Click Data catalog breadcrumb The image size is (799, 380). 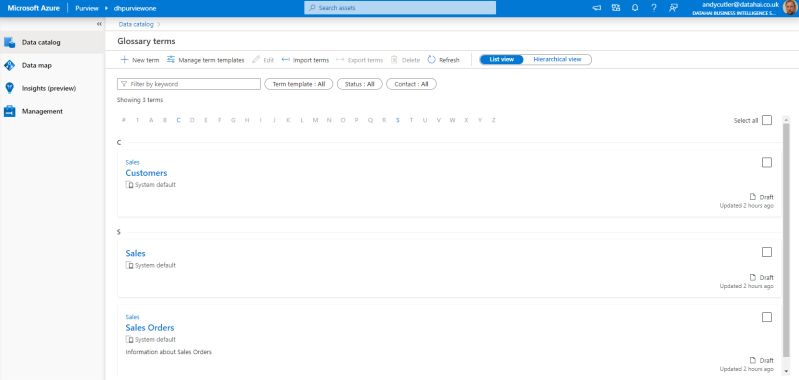pyautogui.click(x=136, y=24)
